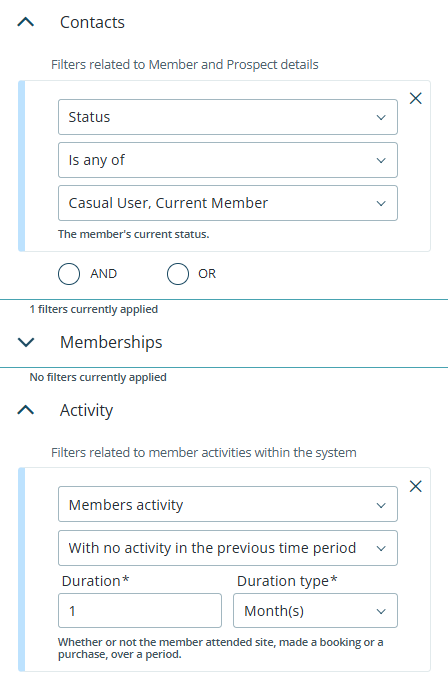
Task: Click the arrow icon on Month(s) dropdown
Action: pyautogui.click(x=381, y=611)
